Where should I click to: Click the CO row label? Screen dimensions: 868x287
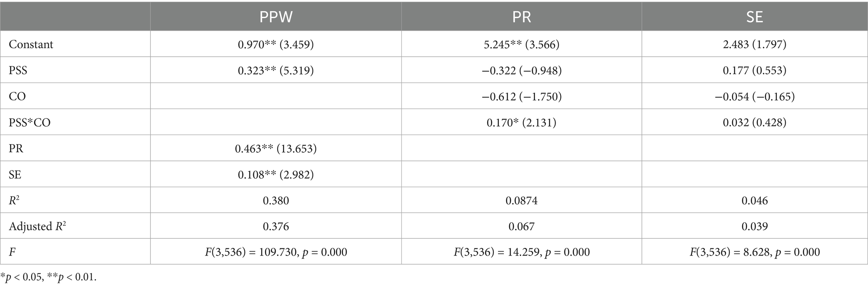pyautogui.click(x=17, y=96)
